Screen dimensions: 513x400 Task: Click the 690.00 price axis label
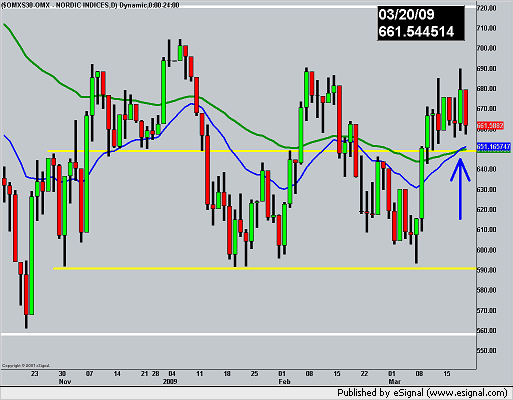coord(487,69)
